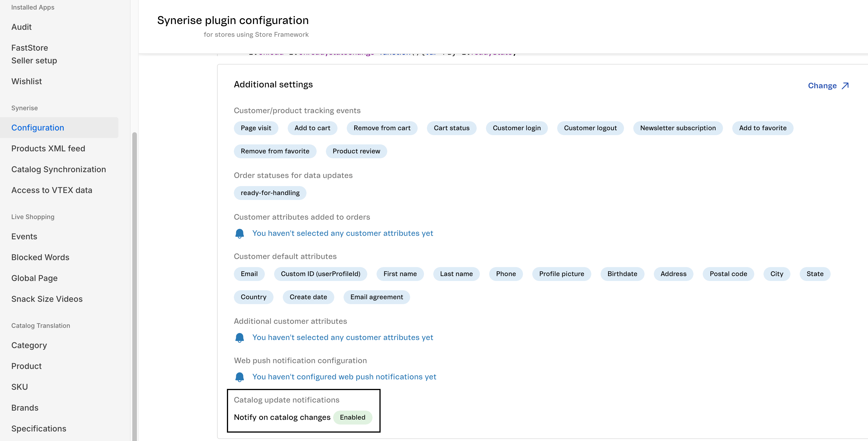Go to the SKU sidebar item

point(20,387)
